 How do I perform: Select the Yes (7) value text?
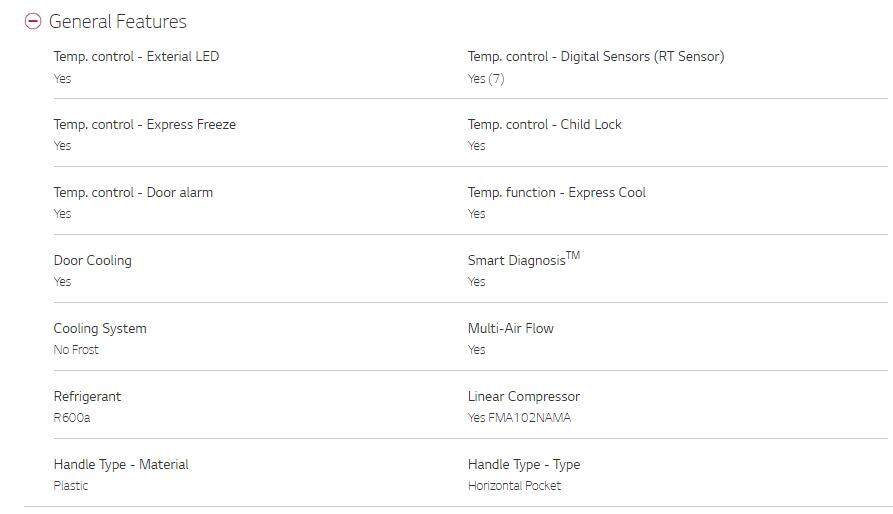pyautogui.click(x=486, y=79)
